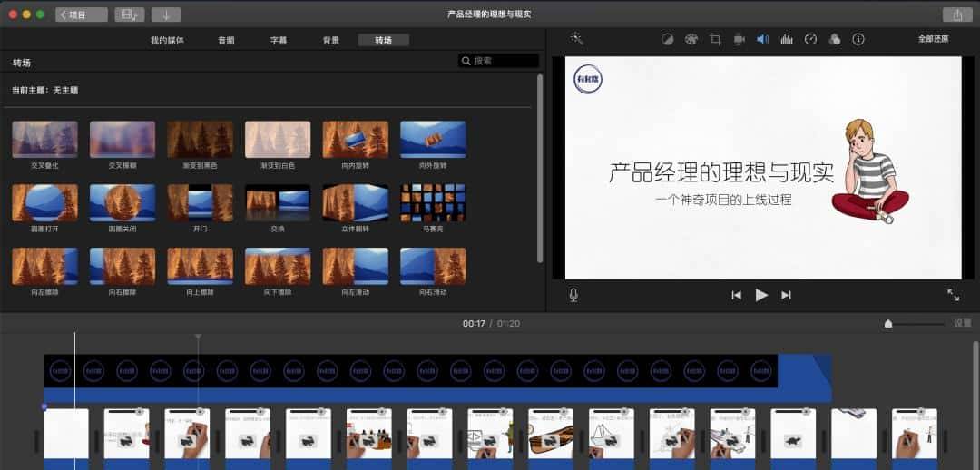Screen dimensions: 980x470
Task: Select the 交换 transition thumbnail
Action: pos(278,202)
